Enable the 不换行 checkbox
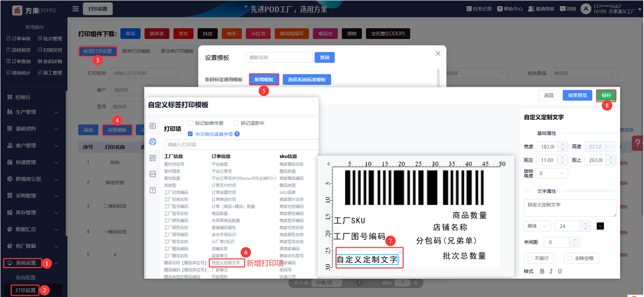644x297 pixels. pos(530,258)
